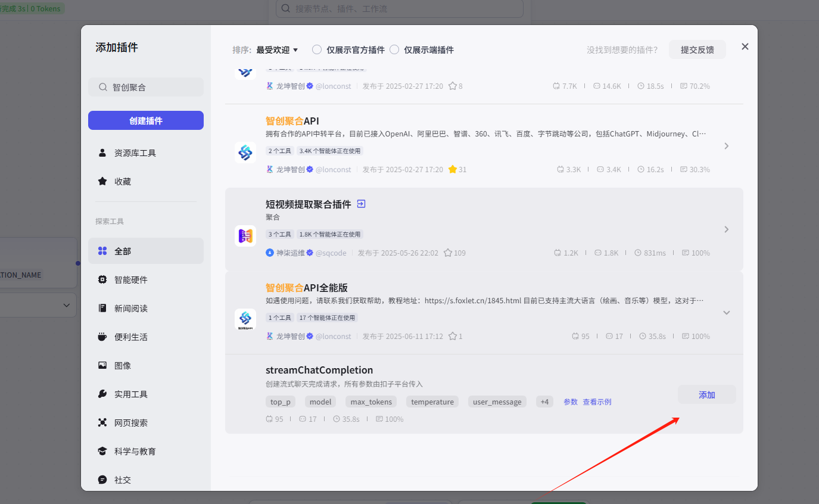The width and height of the screenshot is (819, 504).
Task: Click the user_message parameter tag
Action: coord(497,402)
